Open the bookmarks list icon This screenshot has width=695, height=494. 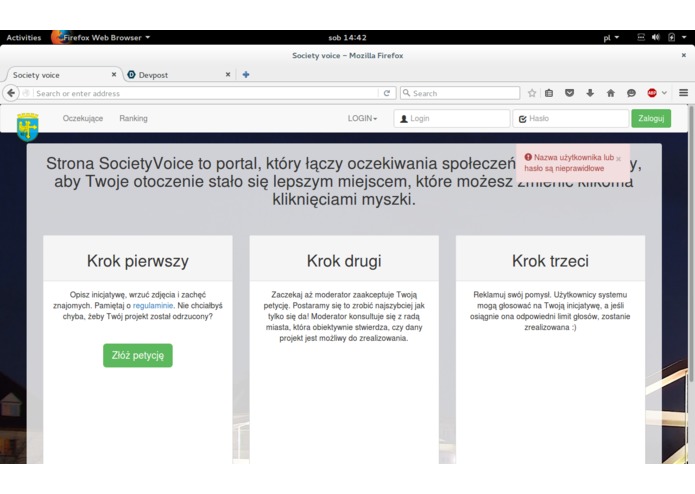coord(549,93)
